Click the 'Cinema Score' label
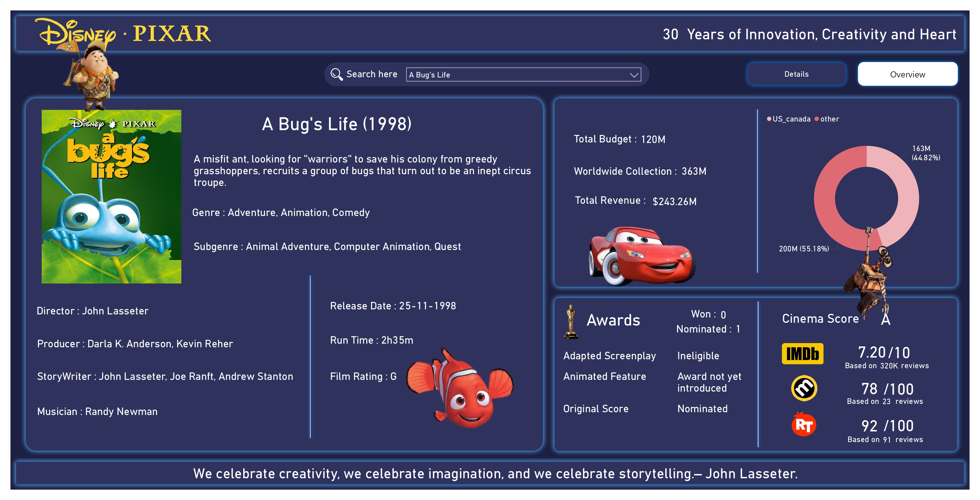This screenshot has width=980, height=500. click(x=820, y=319)
